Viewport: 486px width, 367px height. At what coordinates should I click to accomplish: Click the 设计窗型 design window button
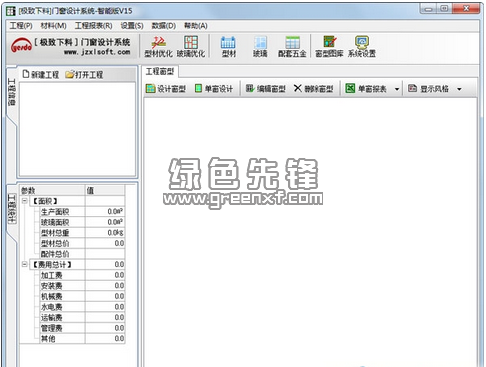point(166,89)
